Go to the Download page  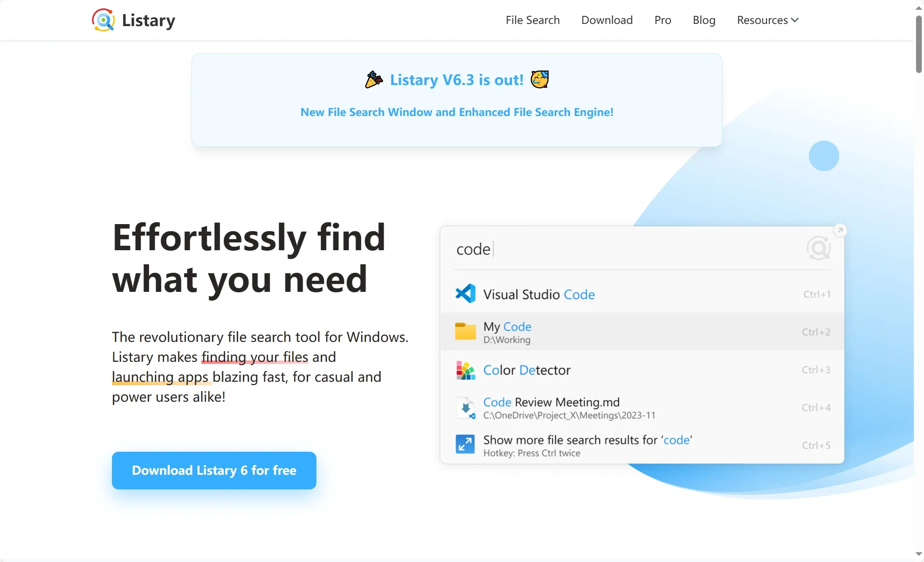point(607,20)
